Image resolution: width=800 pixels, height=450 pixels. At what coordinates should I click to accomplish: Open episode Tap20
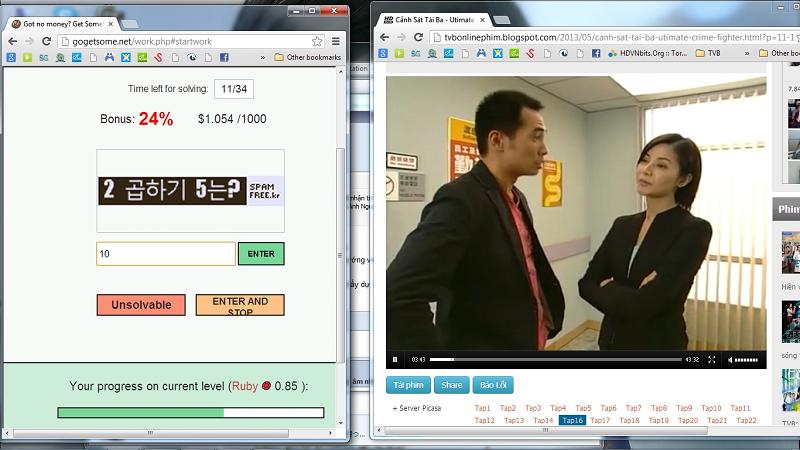(688, 420)
